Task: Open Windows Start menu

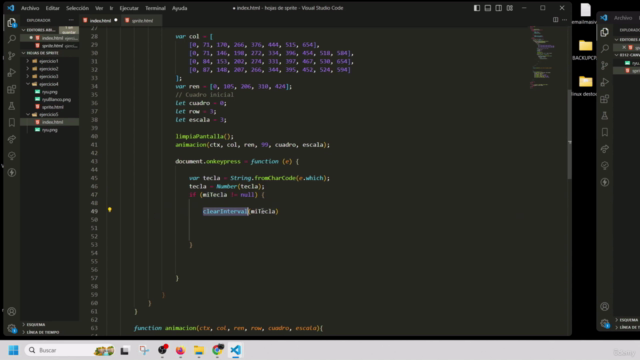Action: point(13,350)
